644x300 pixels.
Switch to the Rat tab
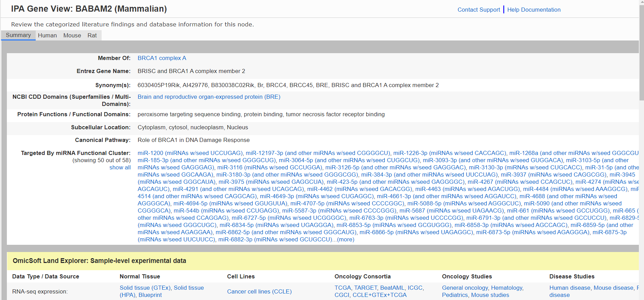coord(92,35)
